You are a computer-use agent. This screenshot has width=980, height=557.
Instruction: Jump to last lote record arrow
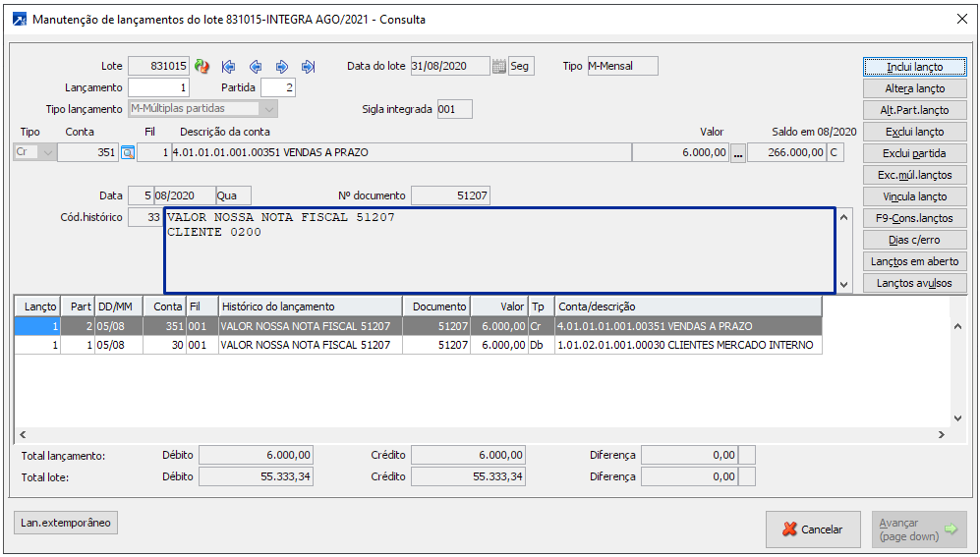pyautogui.click(x=308, y=67)
